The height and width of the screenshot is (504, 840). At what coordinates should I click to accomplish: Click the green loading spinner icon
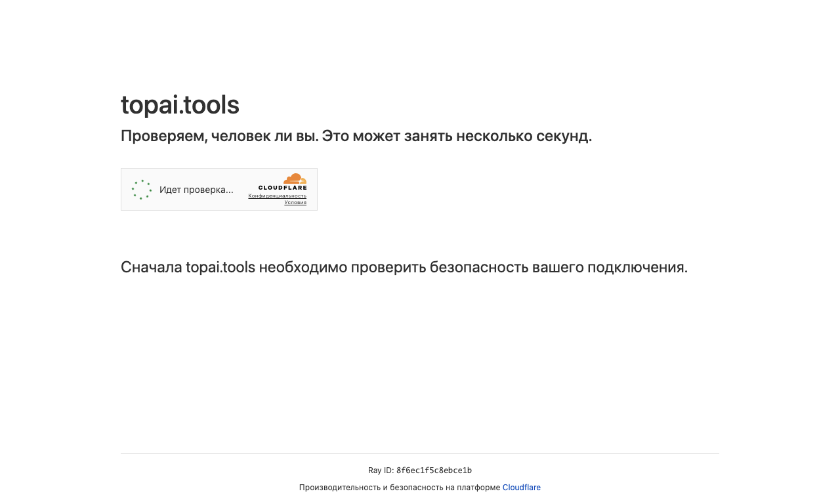tap(142, 190)
